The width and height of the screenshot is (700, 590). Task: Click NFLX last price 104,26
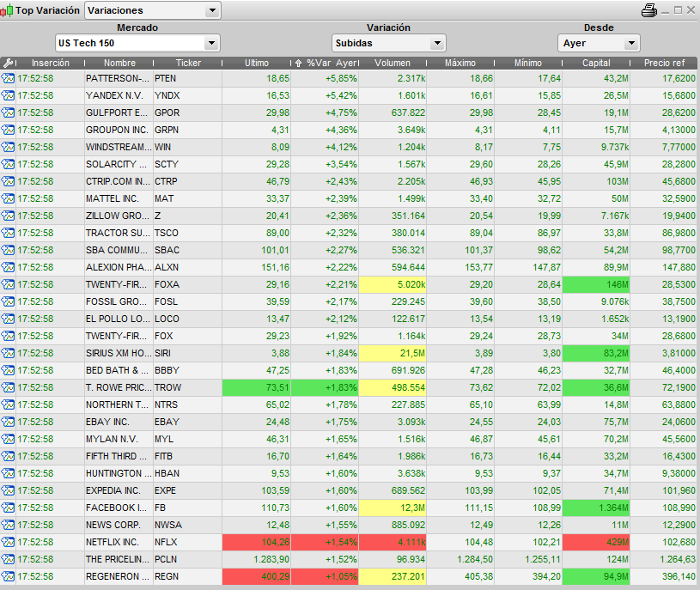pos(257,542)
